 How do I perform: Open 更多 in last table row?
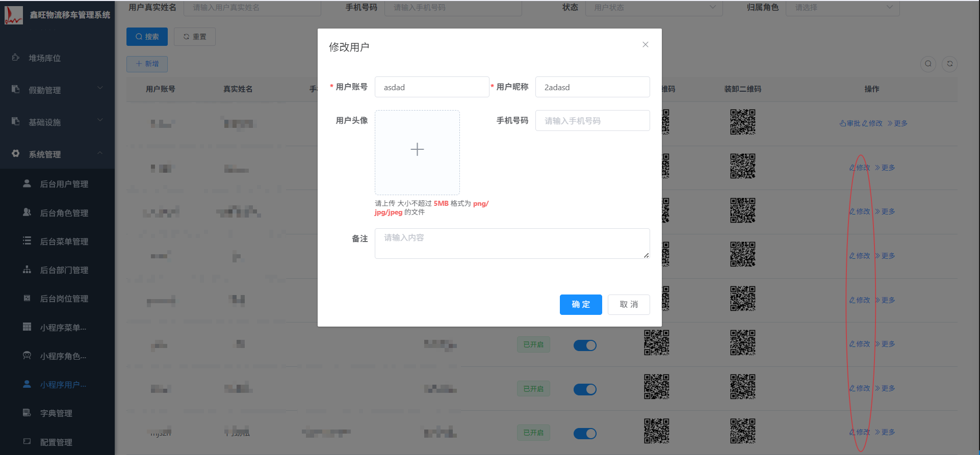(x=885, y=432)
